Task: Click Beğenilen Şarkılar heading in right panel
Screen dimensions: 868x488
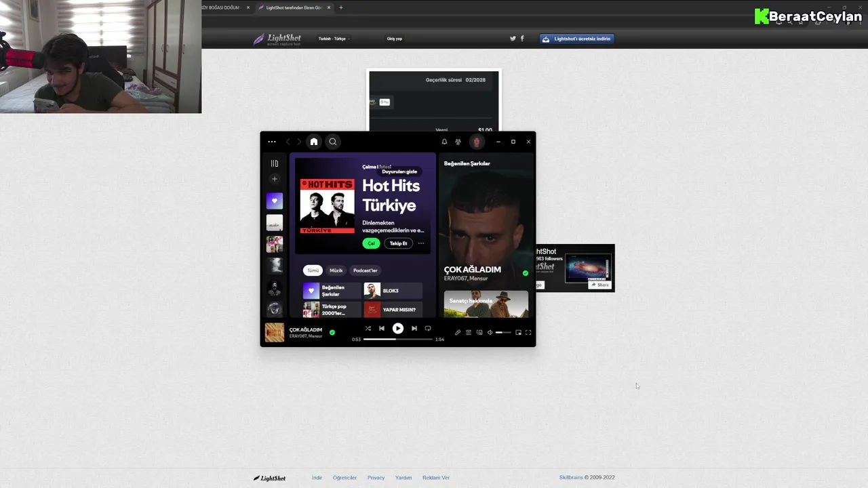Action: pyautogui.click(x=467, y=163)
